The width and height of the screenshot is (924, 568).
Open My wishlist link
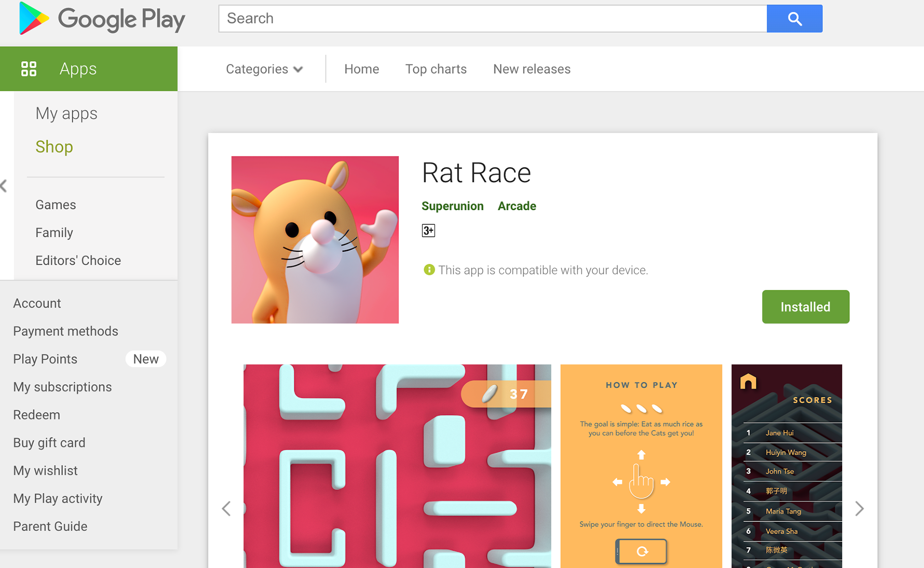point(45,471)
